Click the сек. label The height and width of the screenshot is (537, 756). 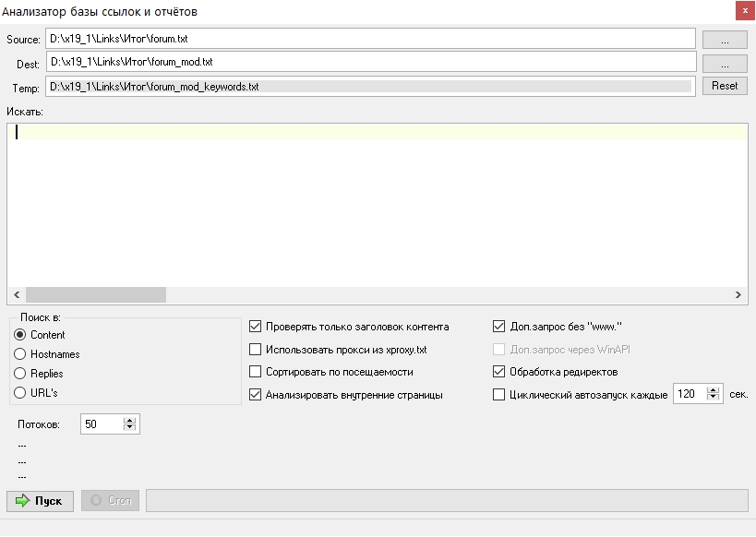[x=738, y=394]
